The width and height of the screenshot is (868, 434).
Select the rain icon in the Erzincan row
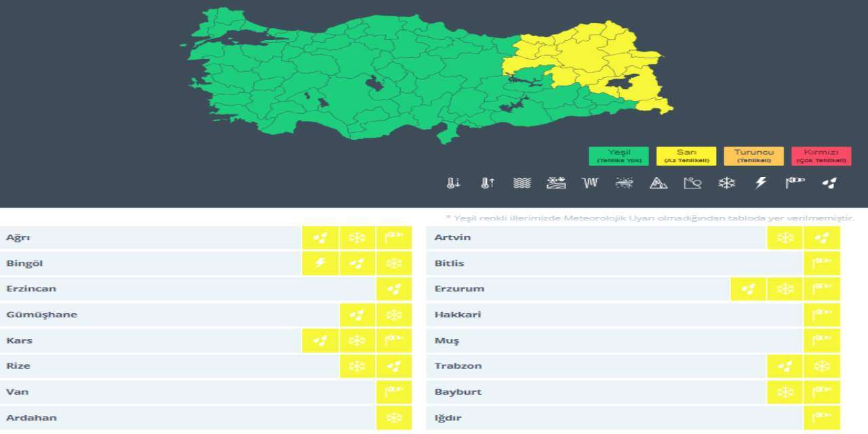tap(394, 289)
